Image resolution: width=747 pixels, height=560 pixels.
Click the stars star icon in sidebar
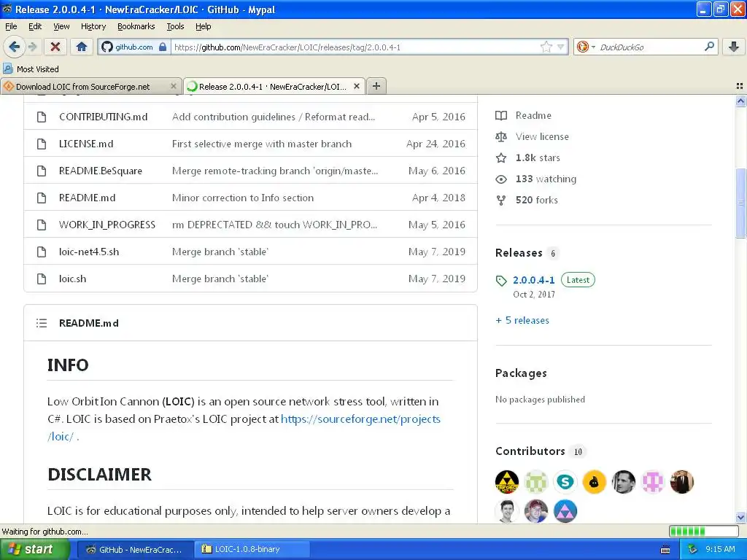coord(500,157)
